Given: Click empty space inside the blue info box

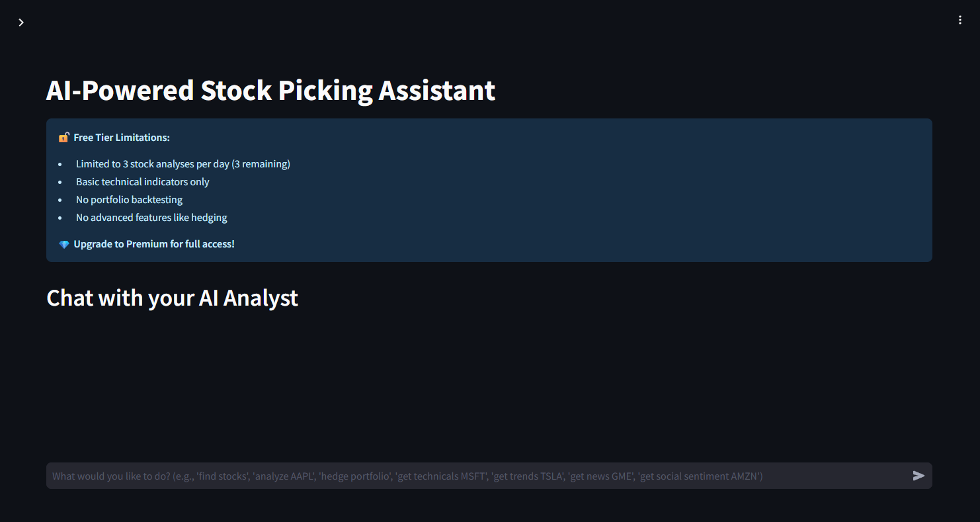Looking at the screenshot, I should click(595, 192).
